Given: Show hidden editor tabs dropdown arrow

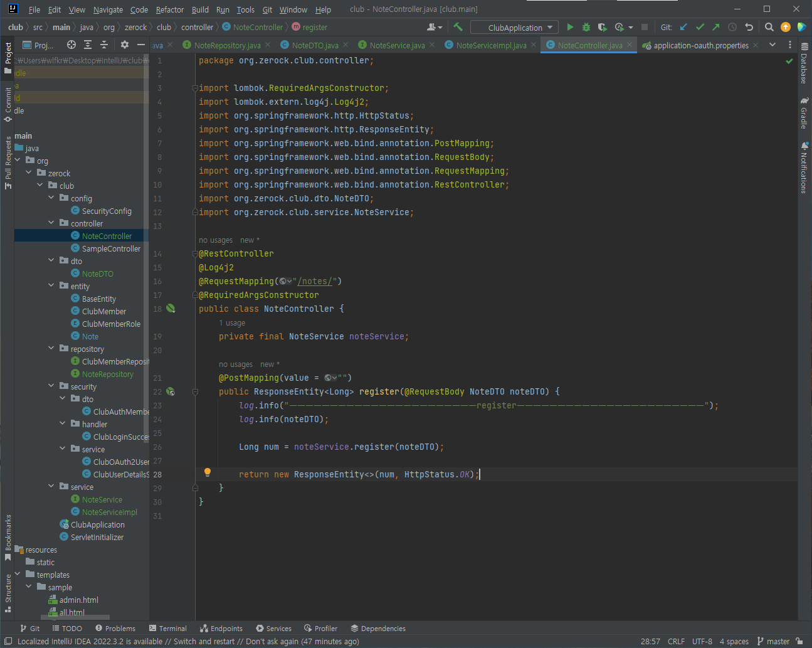Looking at the screenshot, I should coord(772,45).
